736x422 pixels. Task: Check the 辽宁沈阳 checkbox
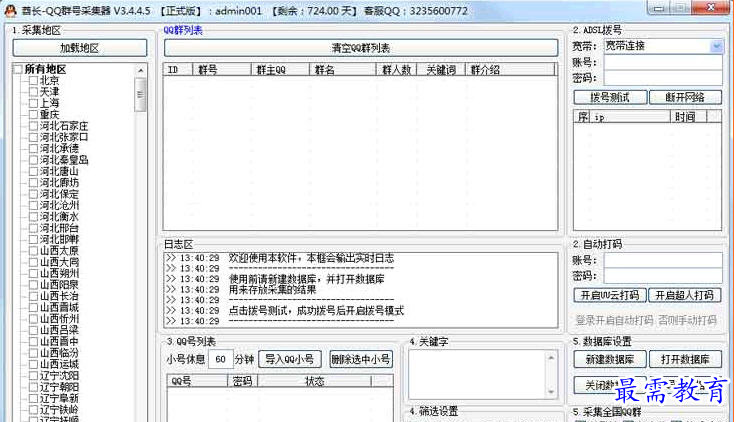point(33,376)
